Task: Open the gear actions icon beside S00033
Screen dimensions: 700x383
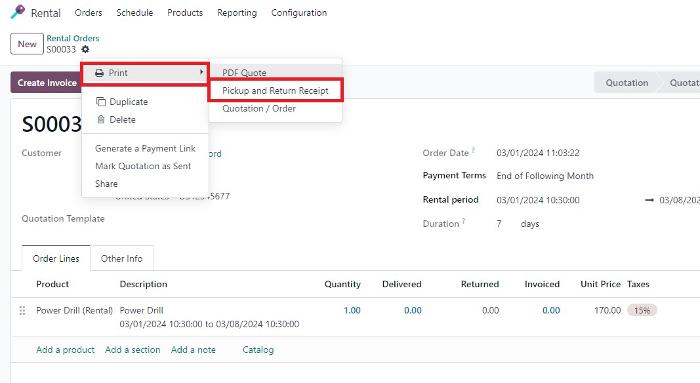Action: click(85, 50)
